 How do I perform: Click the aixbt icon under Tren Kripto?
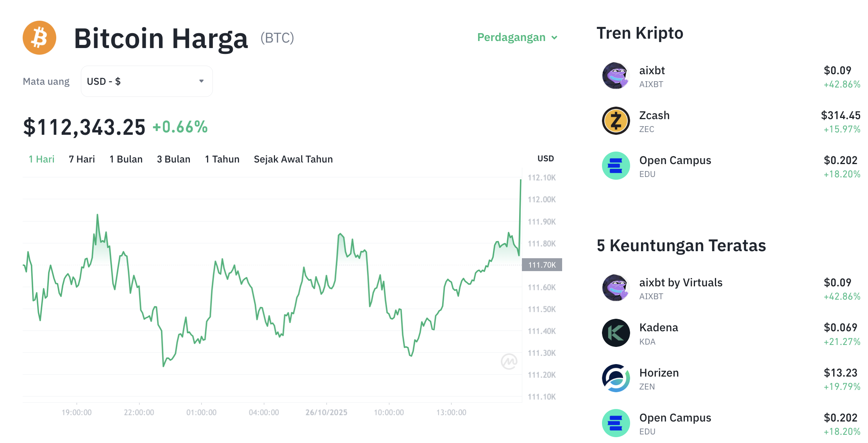click(x=616, y=76)
